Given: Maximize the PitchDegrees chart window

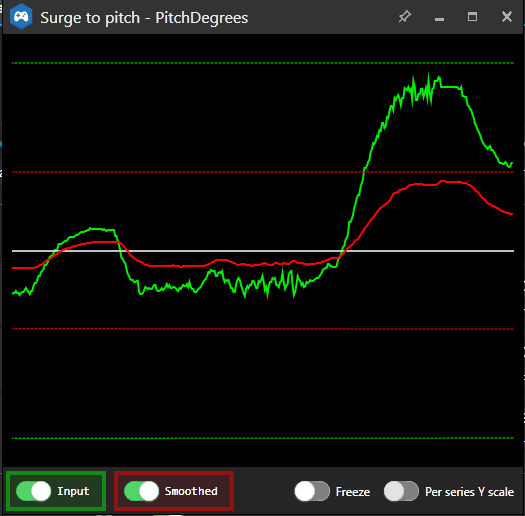Looking at the screenshot, I should (472, 16).
